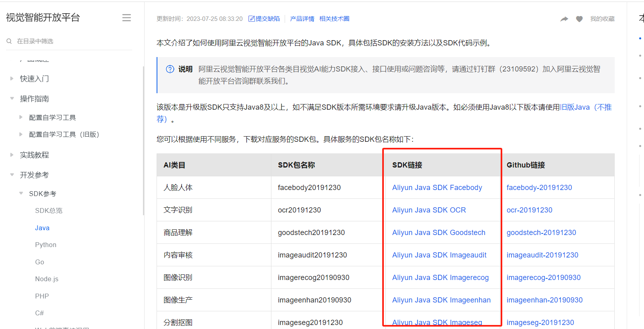Screen dimensions: 644x329
Task: Open 相关技术圈 link
Action: 334,19
